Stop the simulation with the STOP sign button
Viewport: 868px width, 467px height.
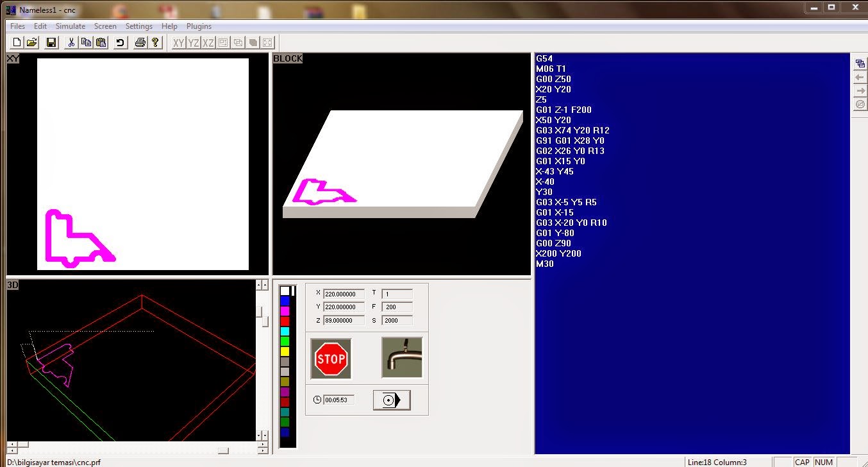pyautogui.click(x=331, y=359)
